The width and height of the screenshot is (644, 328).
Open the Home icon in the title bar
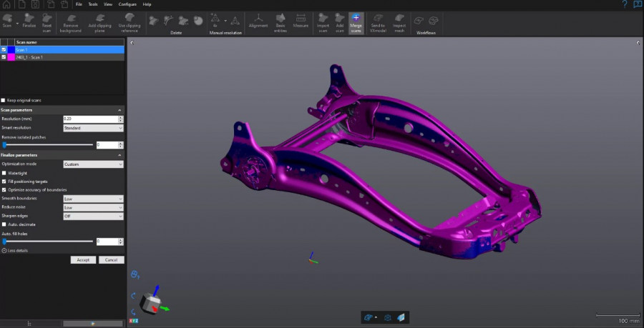pyautogui.click(x=6, y=4)
